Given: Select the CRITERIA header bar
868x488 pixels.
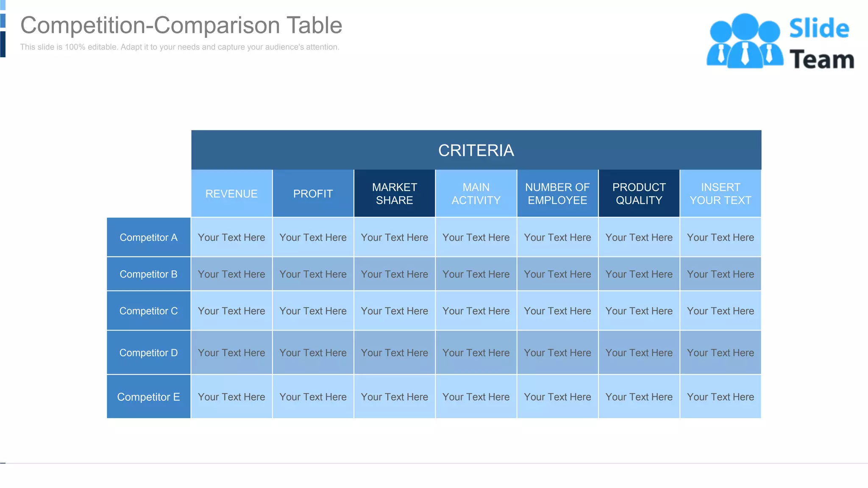Looking at the screenshot, I should tap(476, 150).
